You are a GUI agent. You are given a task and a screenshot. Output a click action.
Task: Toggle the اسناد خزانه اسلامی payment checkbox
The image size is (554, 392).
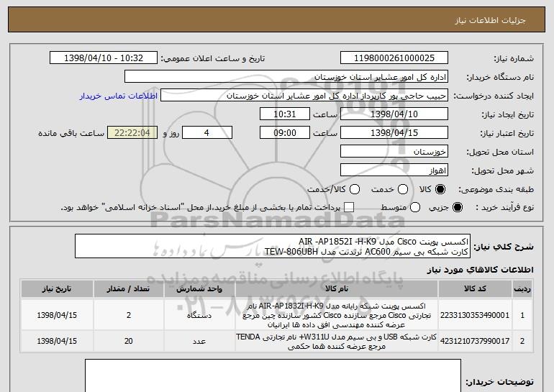click(349, 208)
